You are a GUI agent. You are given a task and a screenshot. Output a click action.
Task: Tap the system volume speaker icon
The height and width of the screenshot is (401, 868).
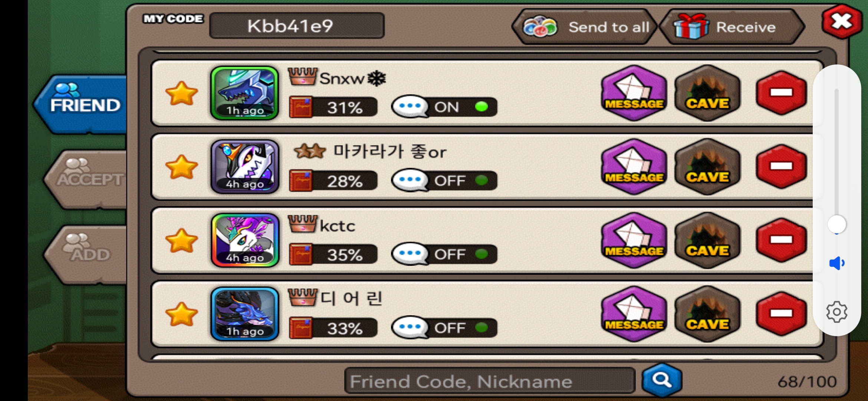point(837,263)
